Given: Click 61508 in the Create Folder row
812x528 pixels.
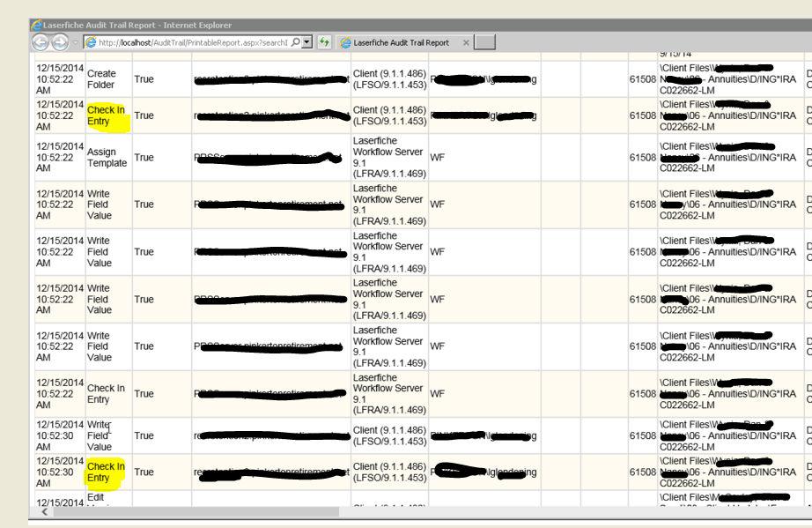Looking at the screenshot, I should pyautogui.click(x=643, y=79).
